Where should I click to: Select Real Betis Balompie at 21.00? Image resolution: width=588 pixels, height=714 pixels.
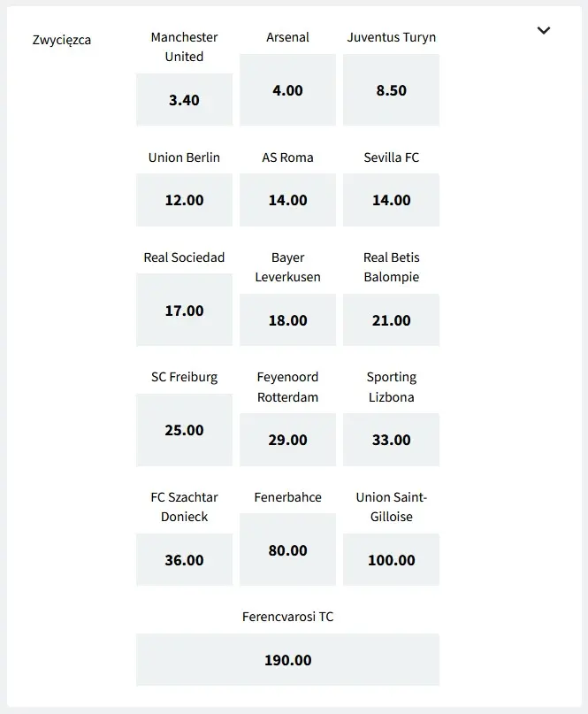(x=391, y=320)
